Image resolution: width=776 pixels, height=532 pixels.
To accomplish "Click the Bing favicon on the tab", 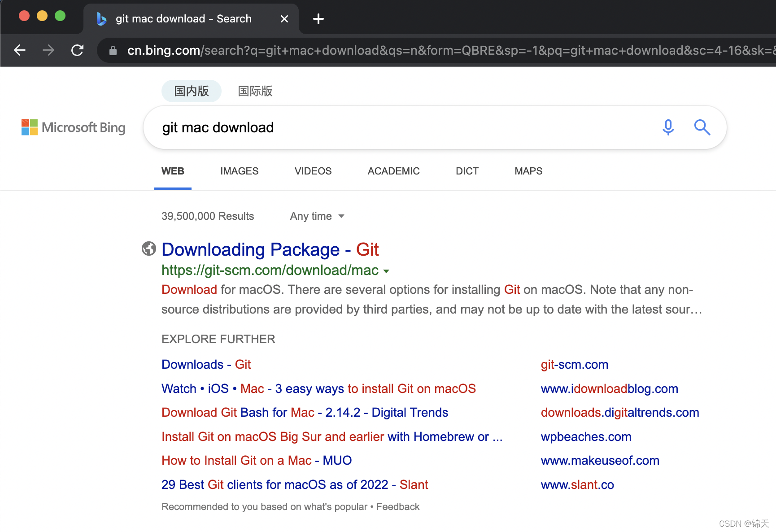I will point(102,19).
